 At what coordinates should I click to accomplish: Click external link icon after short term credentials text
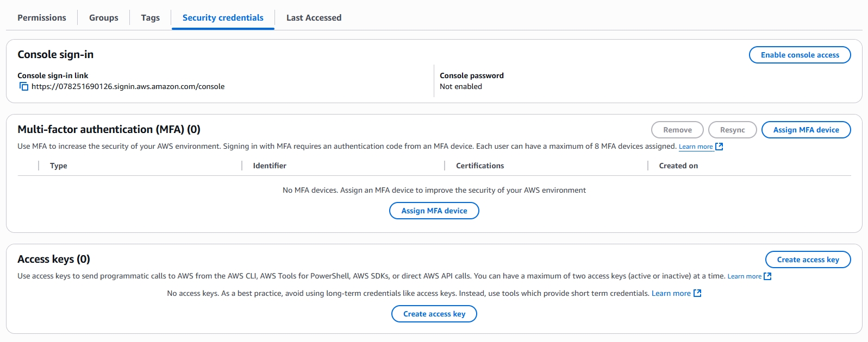(x=697, y=293)
